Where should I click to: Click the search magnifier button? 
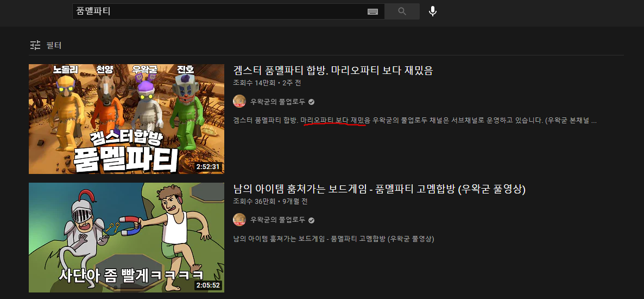tap(402, 11)
